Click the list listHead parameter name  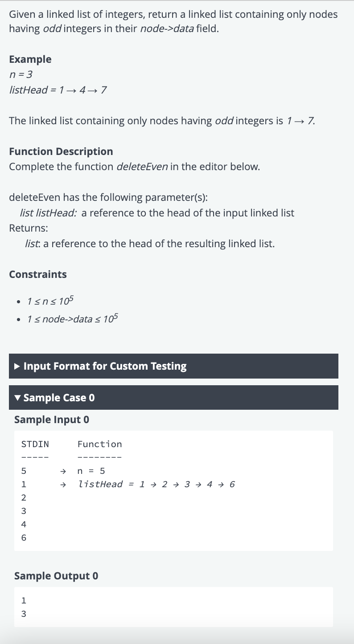pos(49,213)
